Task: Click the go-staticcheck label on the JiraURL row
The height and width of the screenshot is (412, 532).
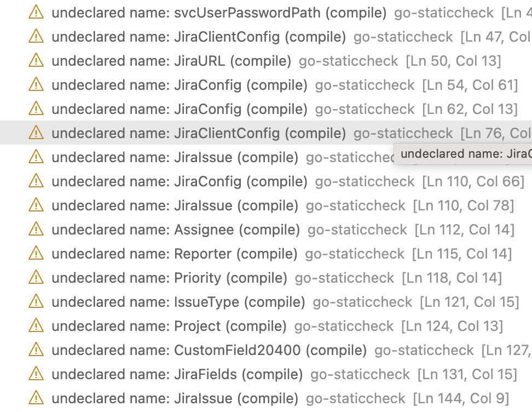Action: [x=349, y=61]
